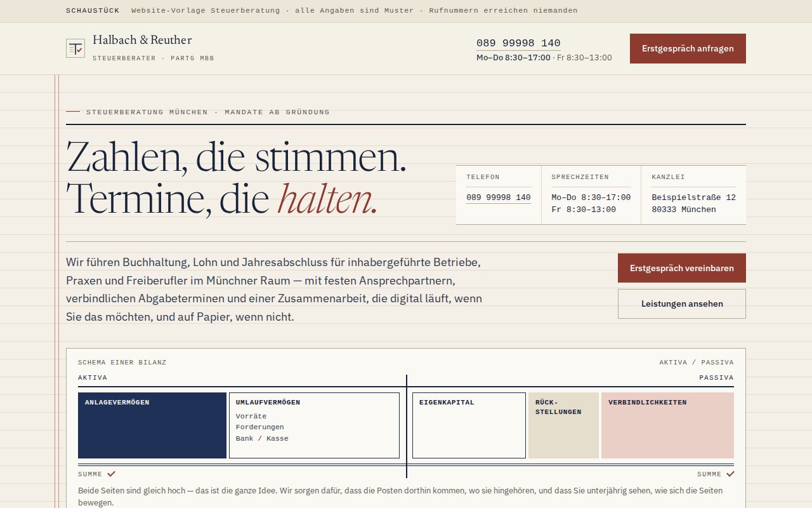Click the header Erstgespräch anfragen button
This screenshot has height=508, width=812.
(x=688, y=48)
